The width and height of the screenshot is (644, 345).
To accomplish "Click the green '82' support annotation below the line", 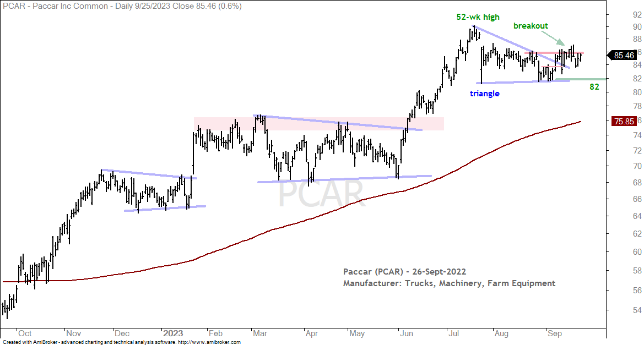I will coord(594,87).
